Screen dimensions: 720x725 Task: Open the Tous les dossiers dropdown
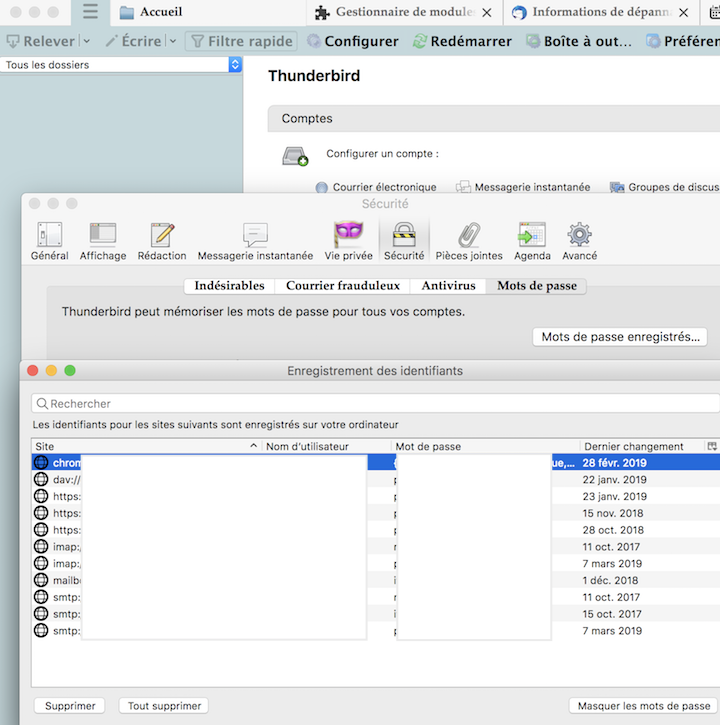tap(121, 65)
